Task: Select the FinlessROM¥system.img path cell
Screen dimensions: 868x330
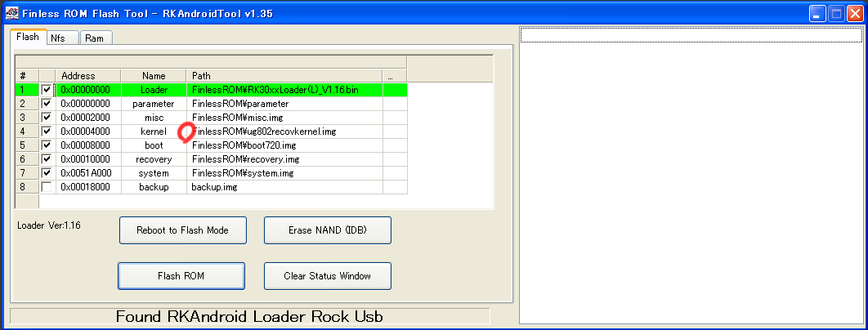Action: pos(284,172)
